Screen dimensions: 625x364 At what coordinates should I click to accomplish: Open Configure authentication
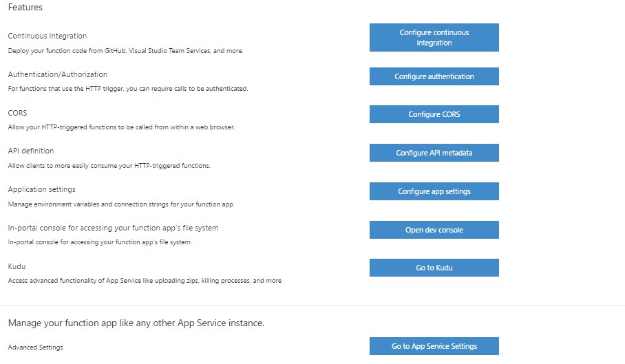[x=434, y=76]
